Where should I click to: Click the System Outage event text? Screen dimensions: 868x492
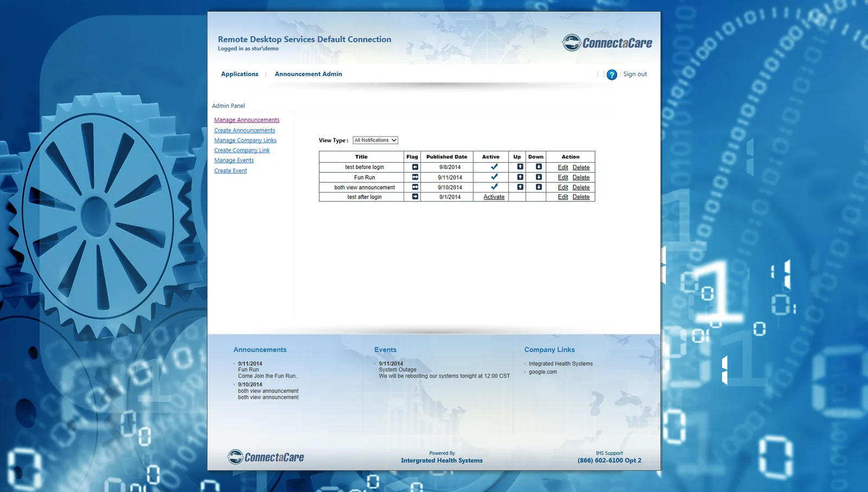tap(398, 370)
